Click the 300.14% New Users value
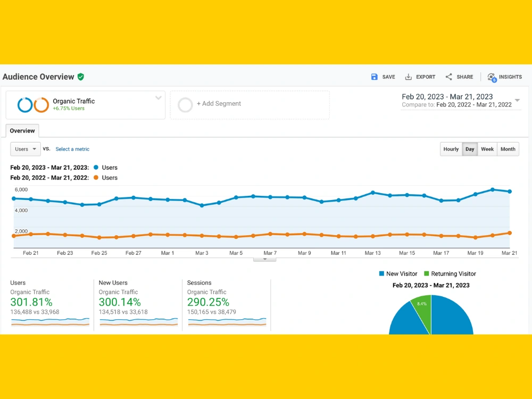Image resolution: width=532 pixels, height=399 pixels. [120, 302]
